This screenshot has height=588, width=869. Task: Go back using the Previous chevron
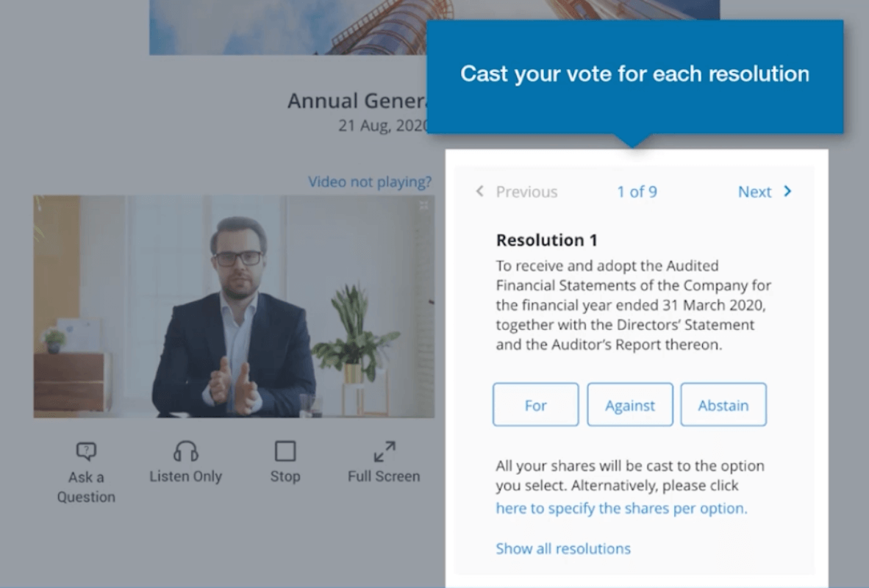[x=479, y=191]
